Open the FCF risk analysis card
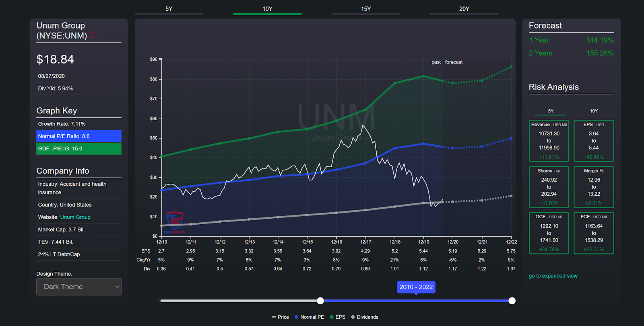 click(x=594, y=233)
